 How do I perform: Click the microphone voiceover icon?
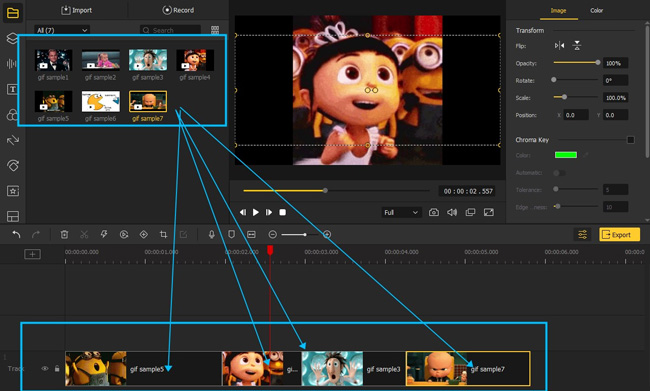tap(211, 235)
